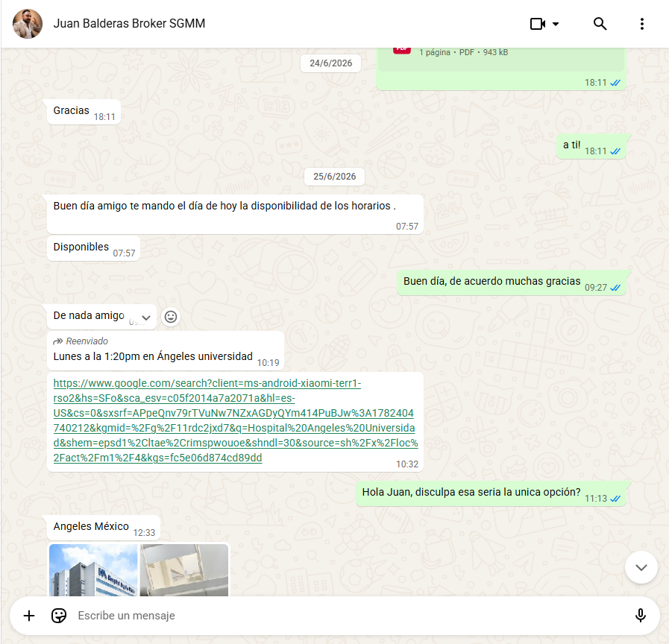The image size is (669, 644).
Task: Open the PDF attachment icon
Action: [x=401, y=51]
